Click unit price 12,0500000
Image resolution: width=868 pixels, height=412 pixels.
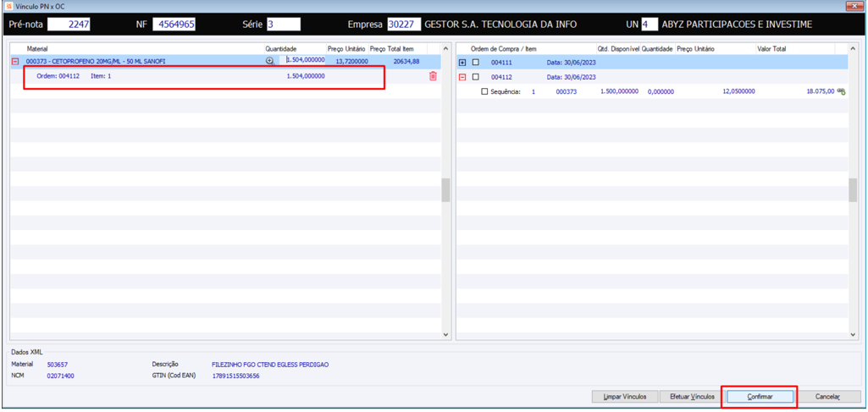[738, 92]
